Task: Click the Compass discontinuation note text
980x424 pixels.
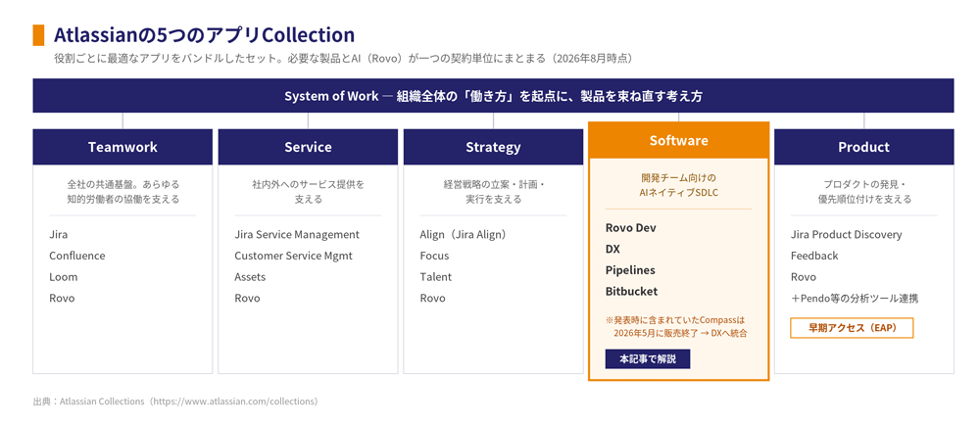Action: tap(677, 326)
